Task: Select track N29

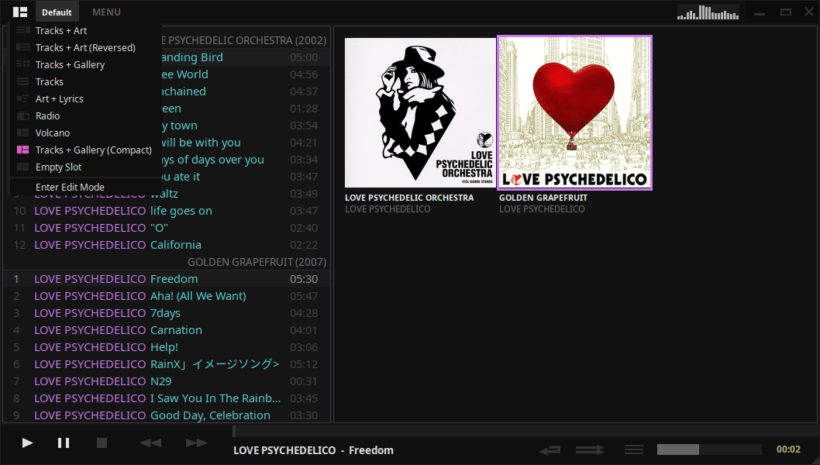Action: click(x=167, y=381)
